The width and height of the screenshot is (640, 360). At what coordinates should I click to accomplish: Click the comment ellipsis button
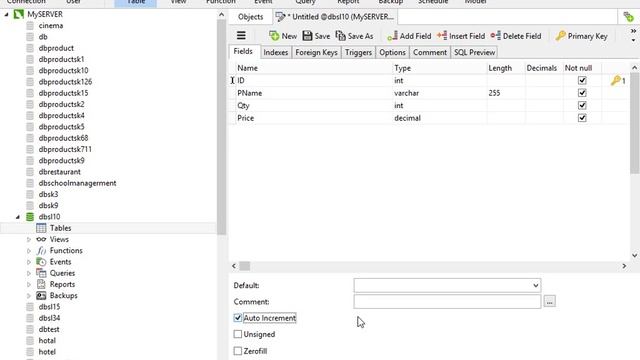pyautogui.click(x=549, y=302)
